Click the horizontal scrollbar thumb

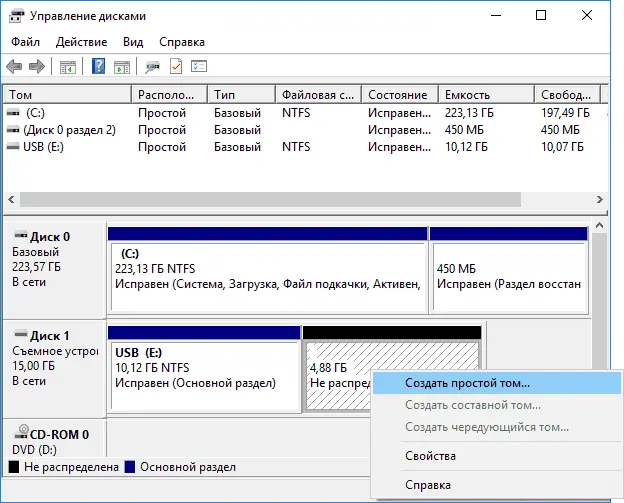point(270,199)
